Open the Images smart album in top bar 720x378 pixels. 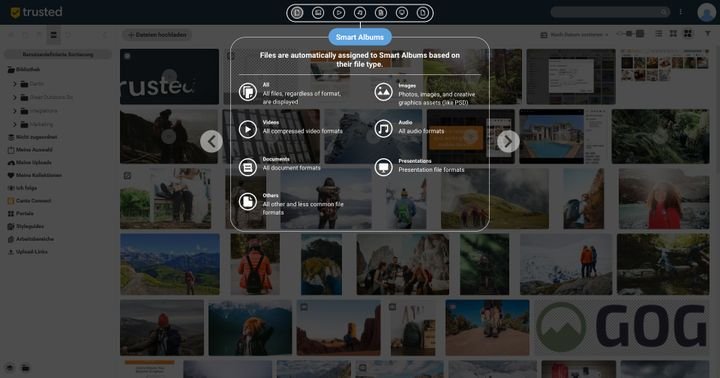tap(318, 13)
